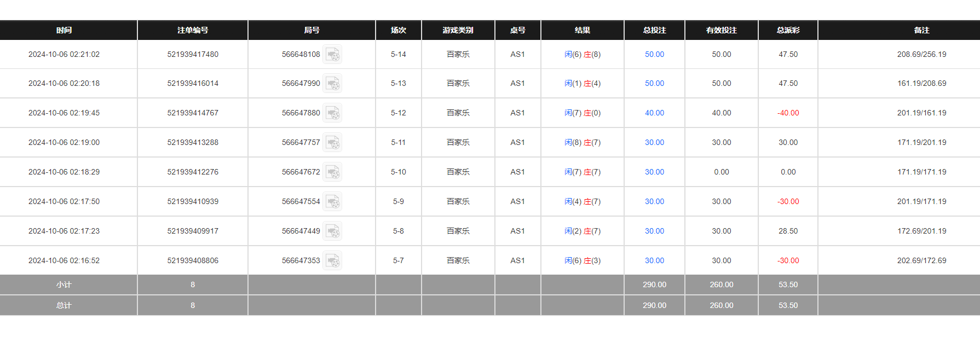Click the 小计 subtotal row label
The height and width of the screenshot is (343, 980).
point(64,284)
